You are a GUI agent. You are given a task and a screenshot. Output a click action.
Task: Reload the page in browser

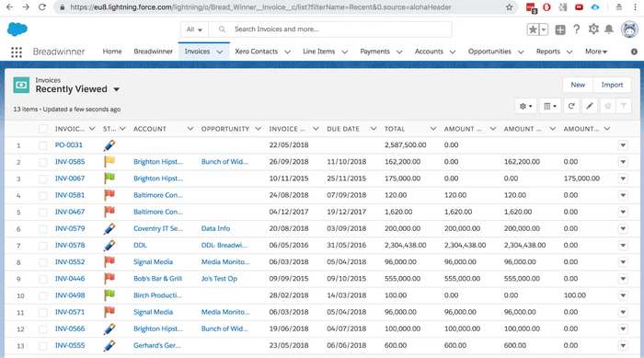tap(42, 7)
